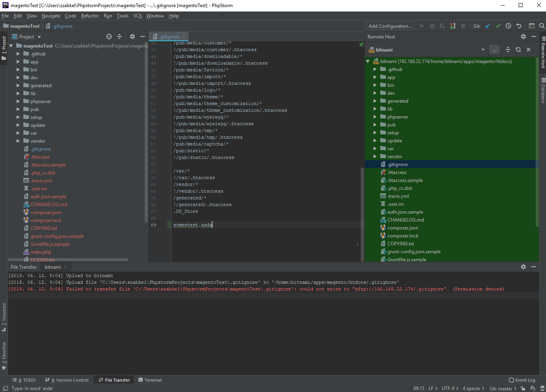Screen dimensions: 546x392
Task: Toggle Start Listening for PHP Debug Connections
Action: click(452, 26)
